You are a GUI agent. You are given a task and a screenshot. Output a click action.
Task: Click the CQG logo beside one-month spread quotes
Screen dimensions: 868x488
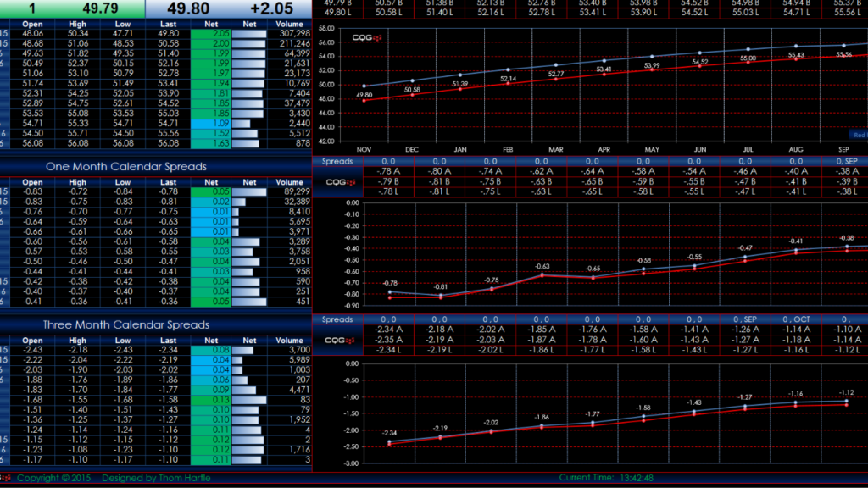click(337, 181)
